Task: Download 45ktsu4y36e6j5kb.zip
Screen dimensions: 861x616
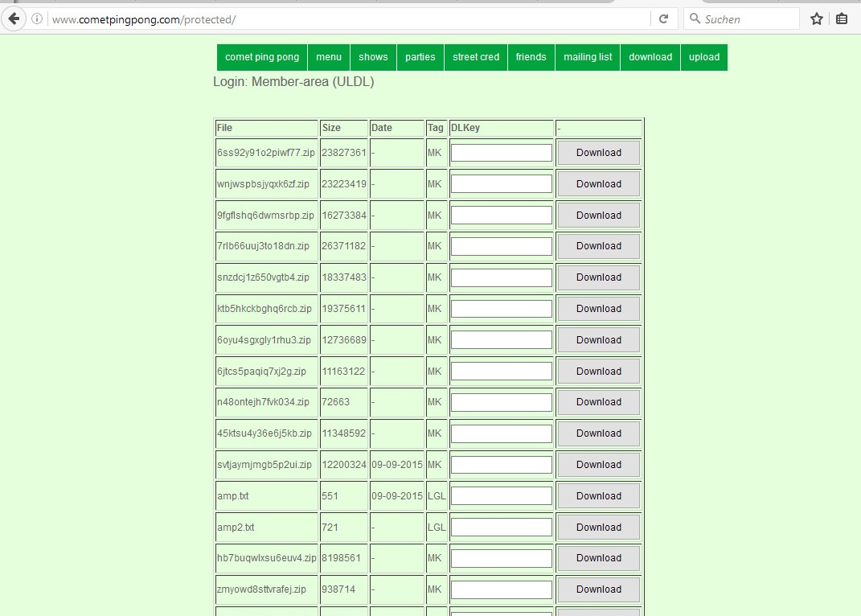Action: 599,433
